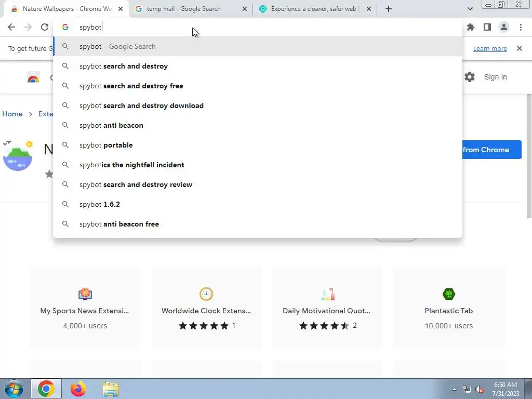This screenshot has height=399, width=532.
Task: Open the Chrome profile avatar
Action: click(x=504, y=27)
